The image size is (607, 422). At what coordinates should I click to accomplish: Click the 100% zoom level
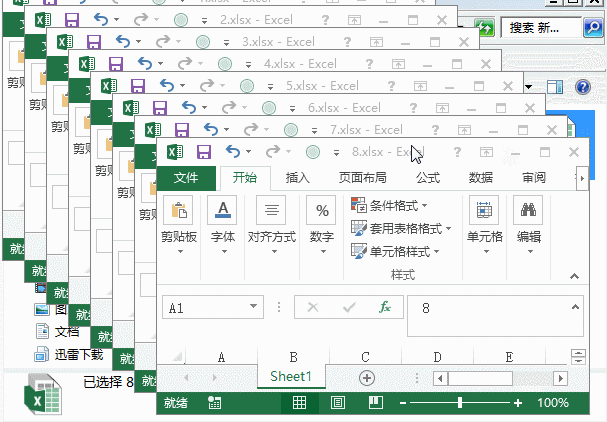click(553, 403)
